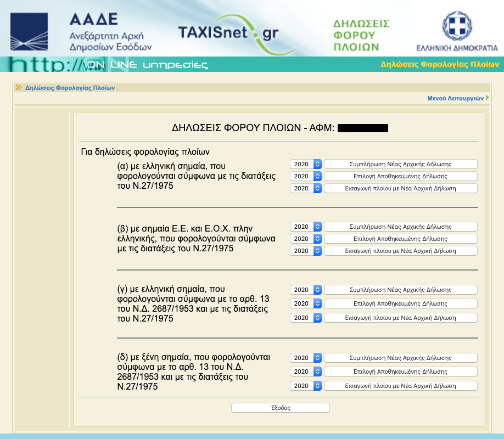Viewport: 504px width, 439px height.
Task: Open year dropdown for section (α) Συμπλήρωση Νέας Αρχικής Δήλωσης
Action: 306,164
